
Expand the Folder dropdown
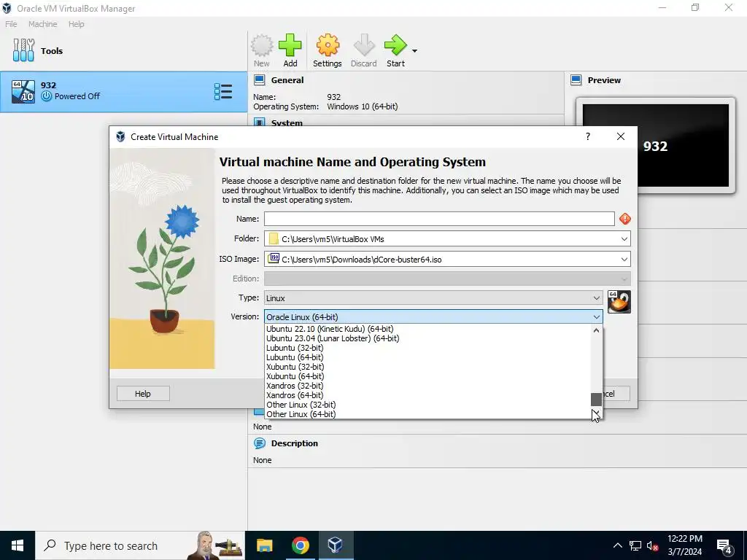tap(624, 239)
